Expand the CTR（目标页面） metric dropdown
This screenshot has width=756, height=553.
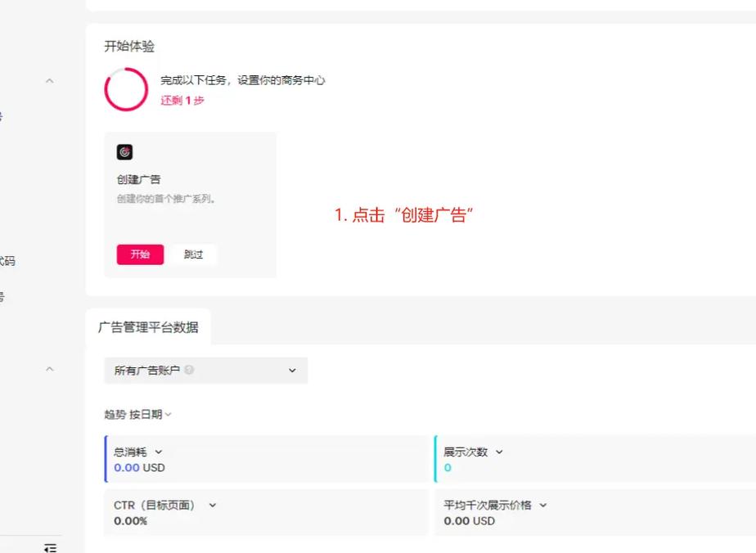213,506
